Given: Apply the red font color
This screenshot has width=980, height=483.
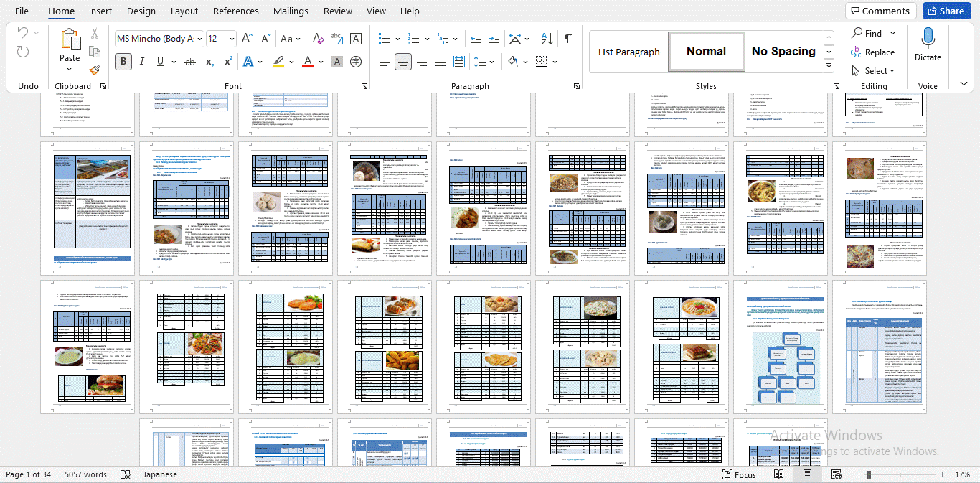Looking at the screenshot, I should point(308,62).
